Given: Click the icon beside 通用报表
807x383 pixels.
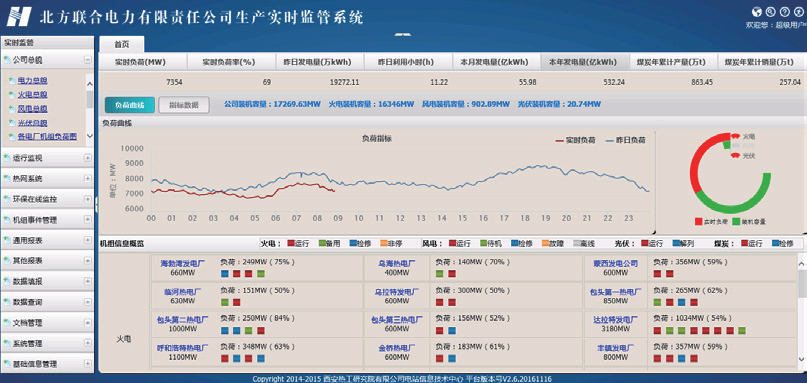Looking at the screenshot, I should (7, 240).
